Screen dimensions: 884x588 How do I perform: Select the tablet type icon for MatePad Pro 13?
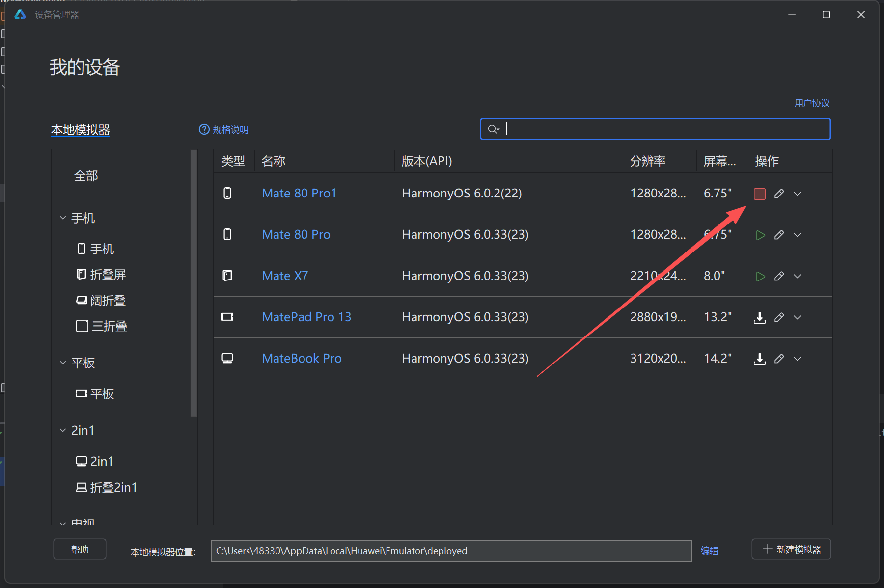pyautogui.click(x=227, y=317)
